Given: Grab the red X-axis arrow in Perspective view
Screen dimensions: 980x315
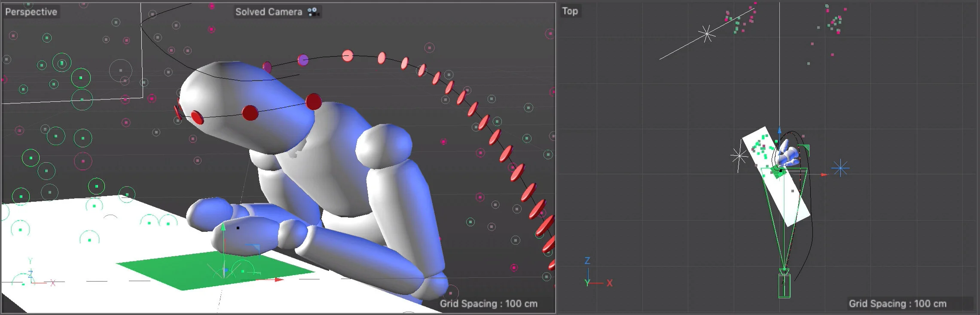Looking at the screenshot, I should click(x=279, y=280).
